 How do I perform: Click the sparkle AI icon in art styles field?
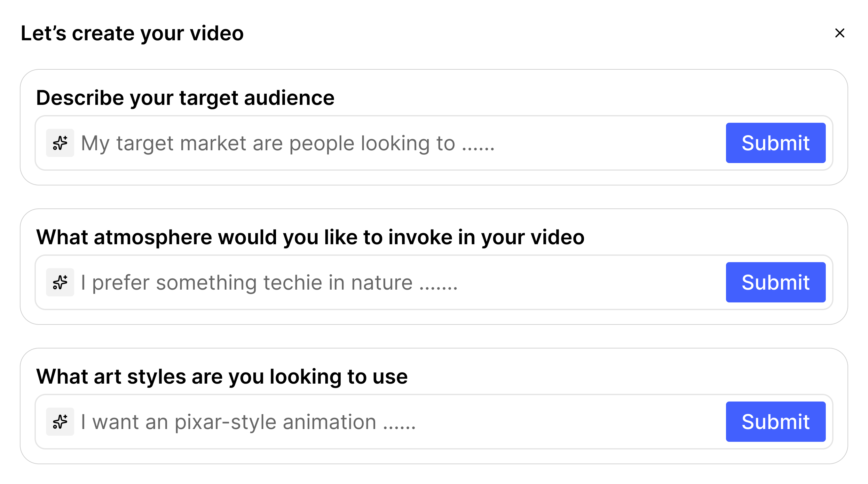pyautogui.click(x=60, y=422)
